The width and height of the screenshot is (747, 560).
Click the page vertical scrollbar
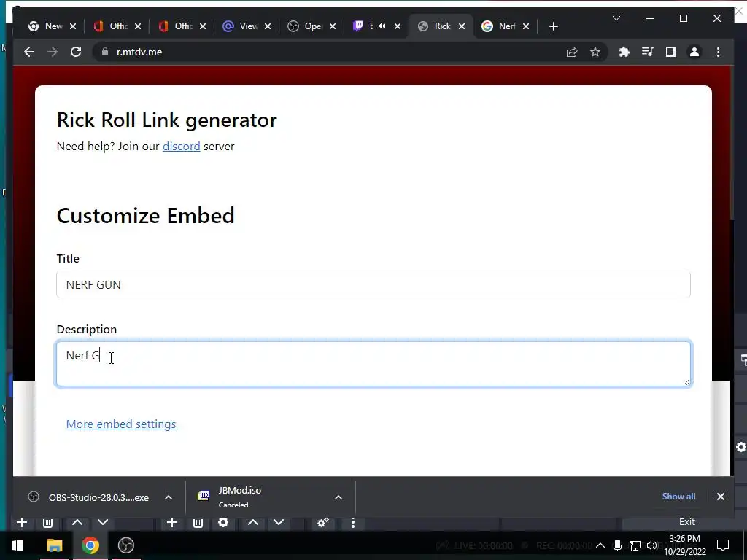point(732,143)
